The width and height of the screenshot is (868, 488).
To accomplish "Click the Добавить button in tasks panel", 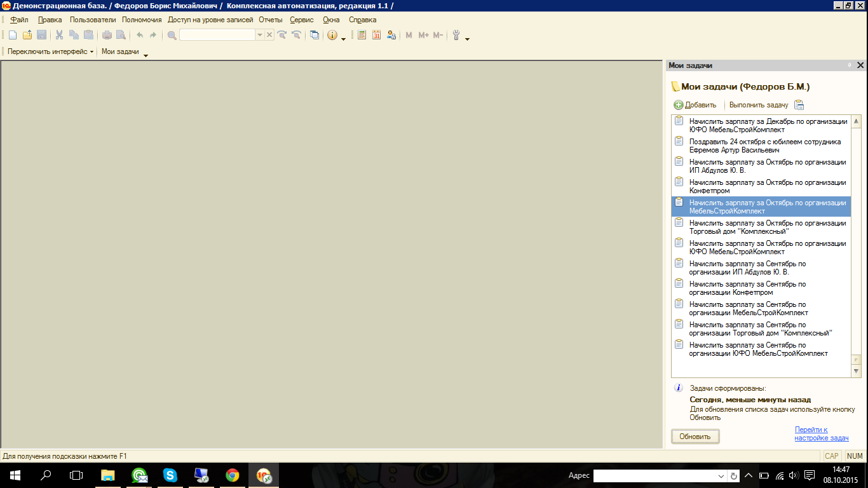I will coord(695,105).
